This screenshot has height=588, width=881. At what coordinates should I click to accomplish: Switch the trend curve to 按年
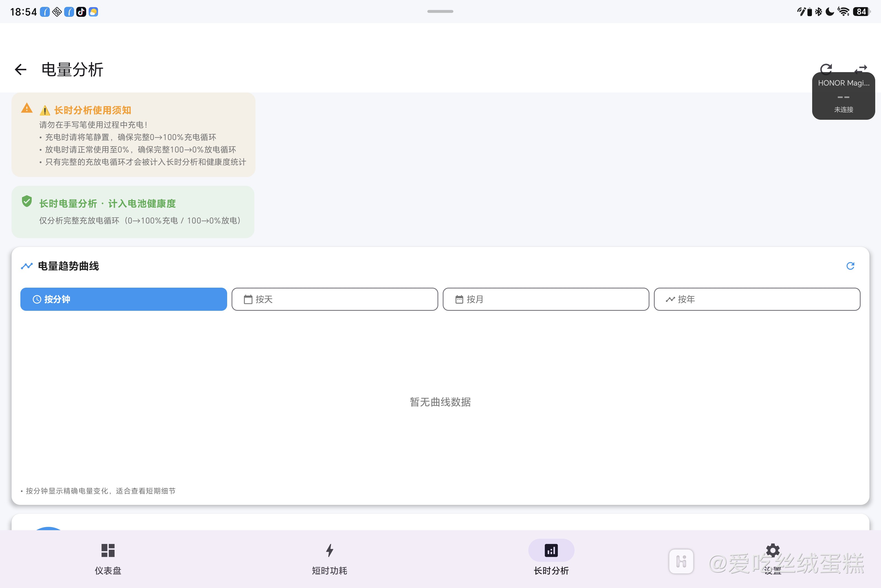757,299
